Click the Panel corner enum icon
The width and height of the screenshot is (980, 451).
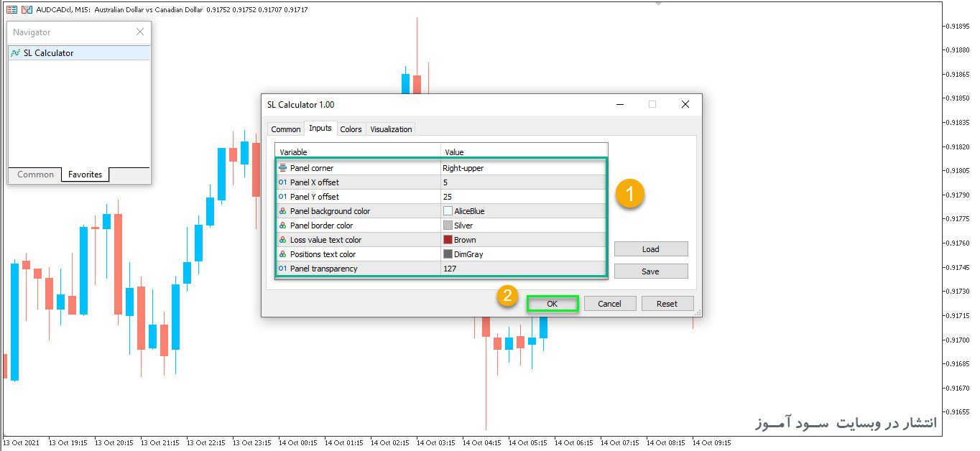(282, 168)
